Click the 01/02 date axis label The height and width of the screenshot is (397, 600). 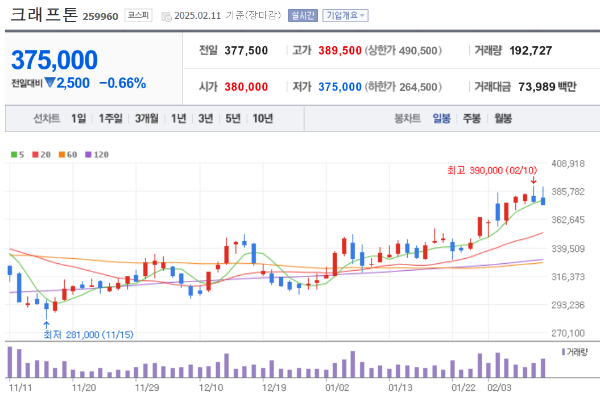tap(337, 388)
